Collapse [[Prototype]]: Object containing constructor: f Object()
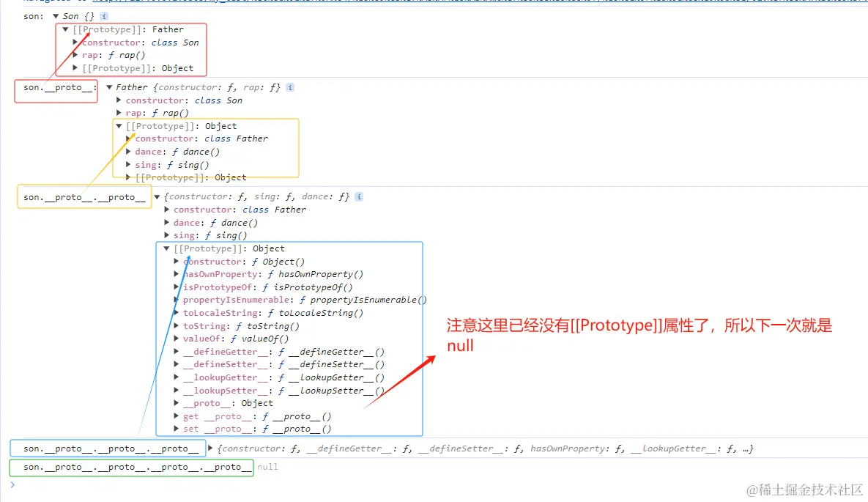 (x=166, y=248)
